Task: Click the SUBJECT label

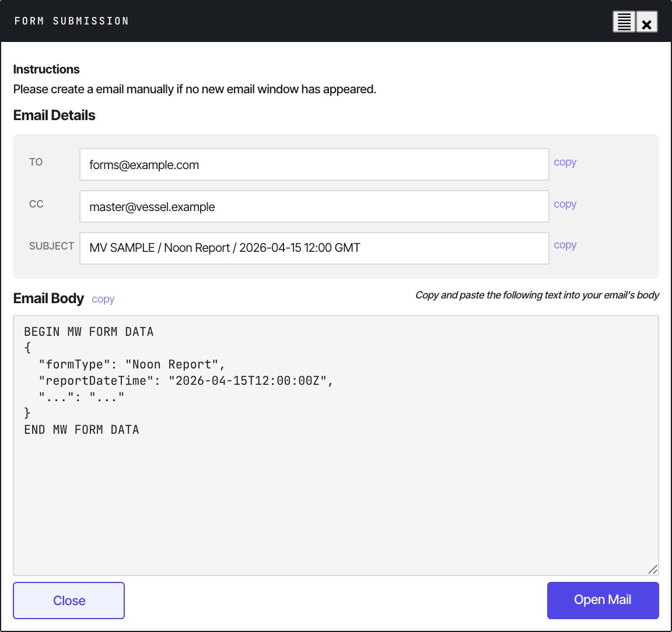Action: [x=51, y=246]
